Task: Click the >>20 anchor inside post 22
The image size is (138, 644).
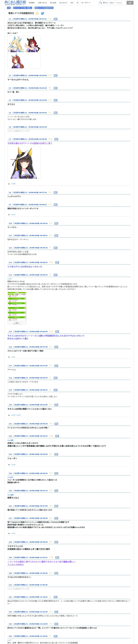Action: 10,440
